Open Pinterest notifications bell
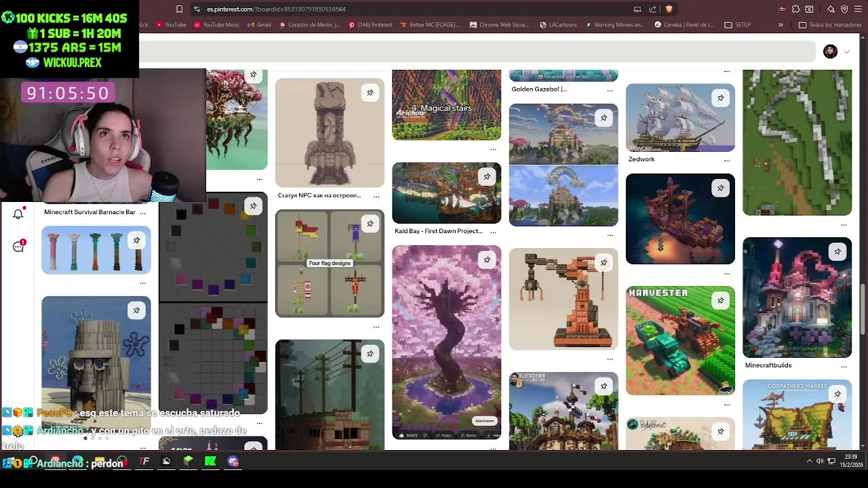This screenshot has height=488, width=868. 18,214
